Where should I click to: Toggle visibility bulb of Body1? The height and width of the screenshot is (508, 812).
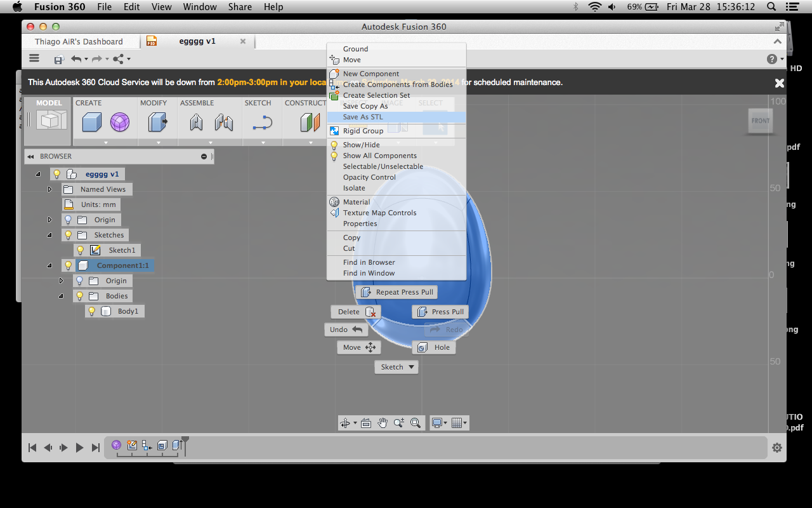pyautogui.click(x=91, y=311)
